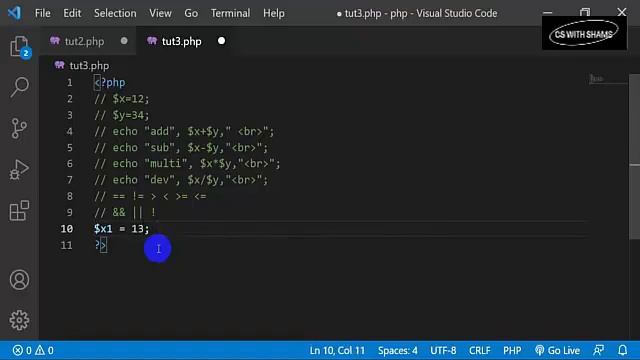
Task: Change encoding via UTF-8
Action: 443,350
